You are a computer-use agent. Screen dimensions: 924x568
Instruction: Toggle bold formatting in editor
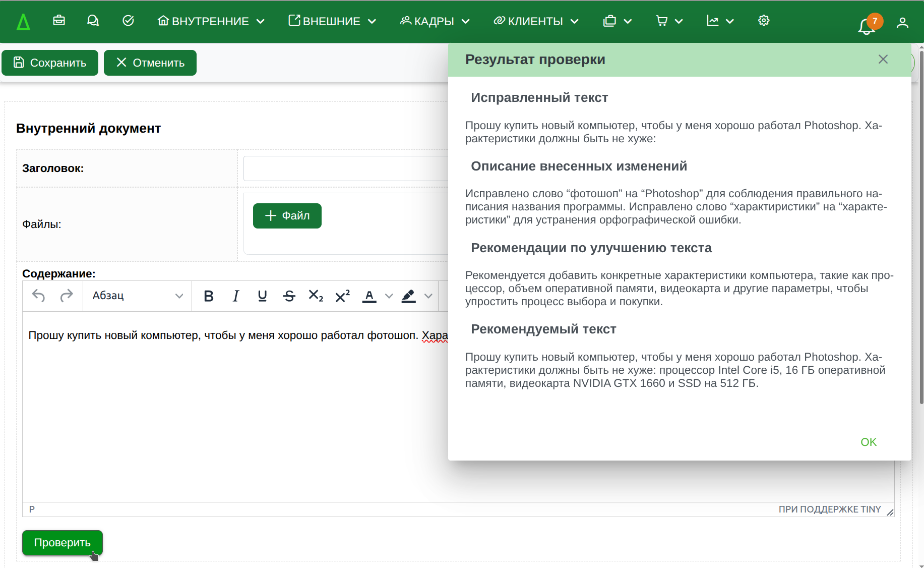[x=208, y=296]
